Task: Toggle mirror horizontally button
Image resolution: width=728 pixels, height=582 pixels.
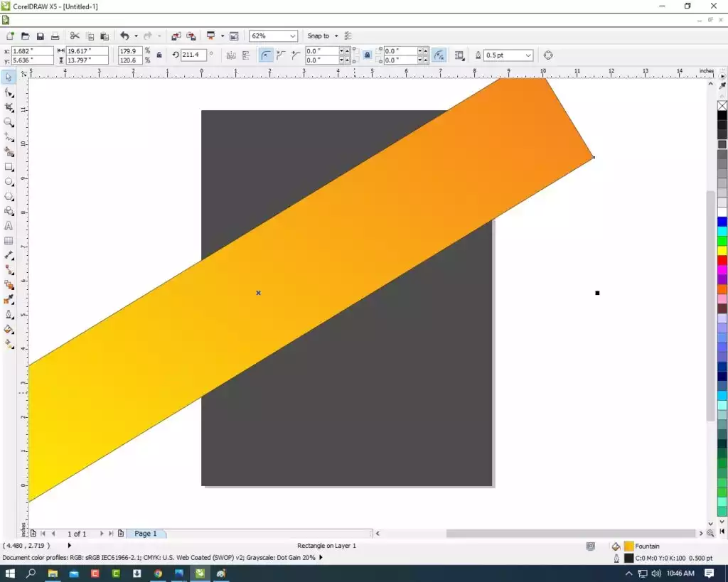Action: [x=231, y=55]
